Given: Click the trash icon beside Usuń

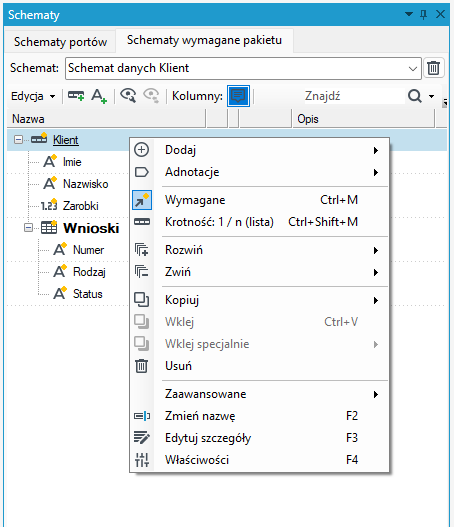Looking at the screenshot, I should tap(141, 366).
